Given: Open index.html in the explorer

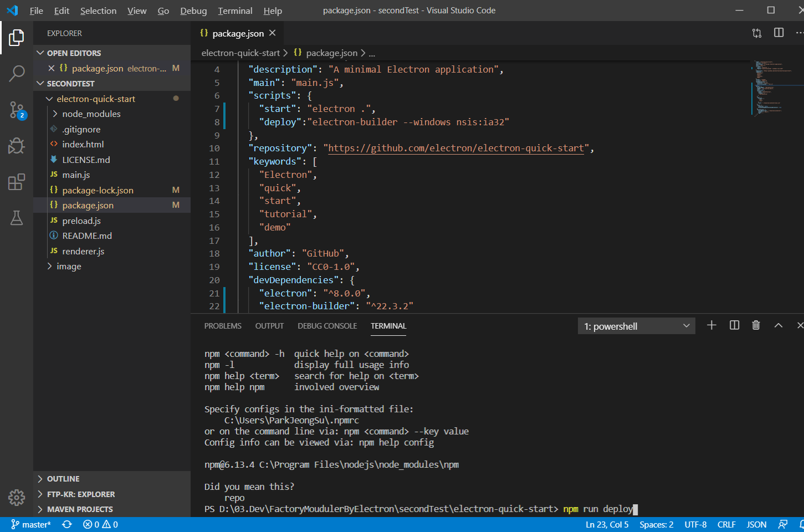Looking at the screenshot, I should (x=111, y=144).
